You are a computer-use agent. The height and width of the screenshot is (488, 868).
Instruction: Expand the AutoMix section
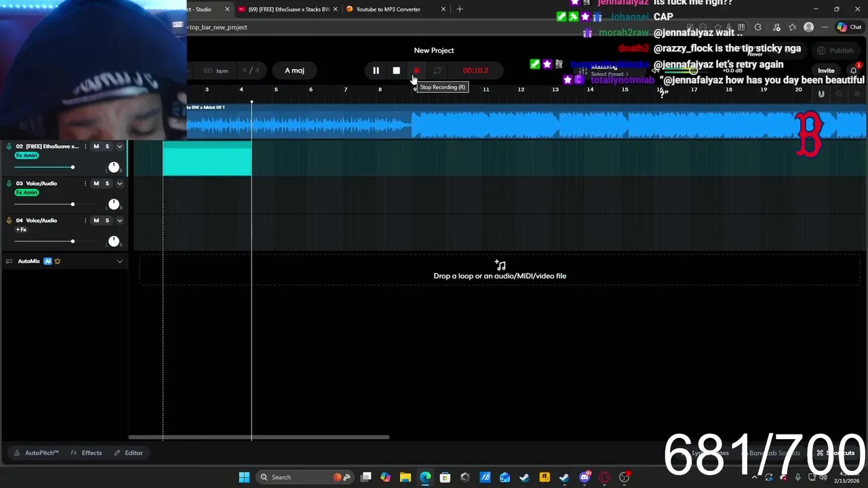(x=120, y=261)
